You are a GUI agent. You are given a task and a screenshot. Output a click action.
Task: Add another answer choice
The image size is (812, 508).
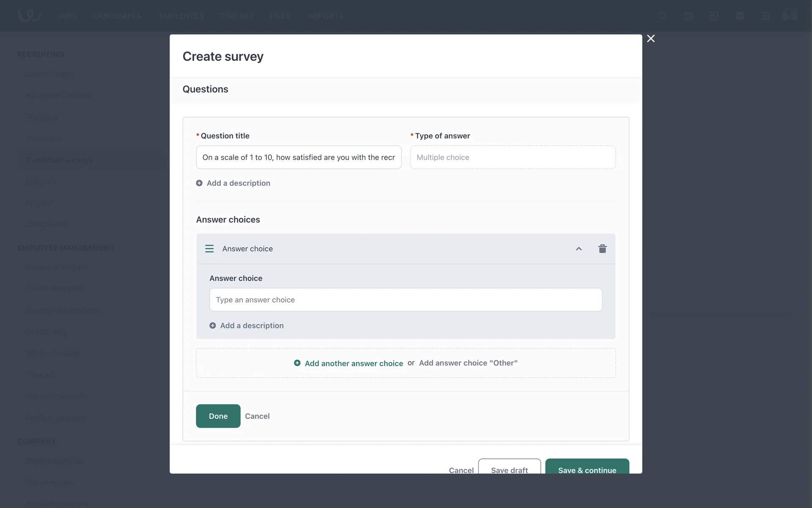(354, 363)
